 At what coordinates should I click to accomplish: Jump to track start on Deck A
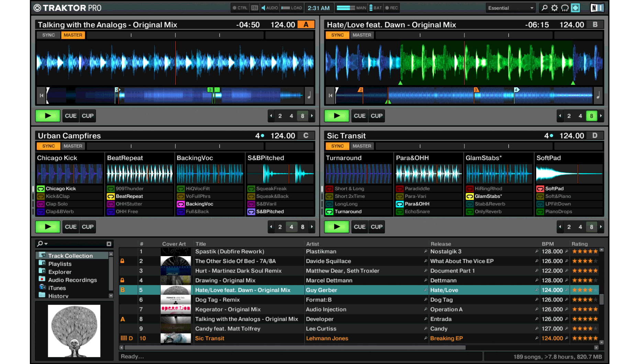tap(42, 95)
